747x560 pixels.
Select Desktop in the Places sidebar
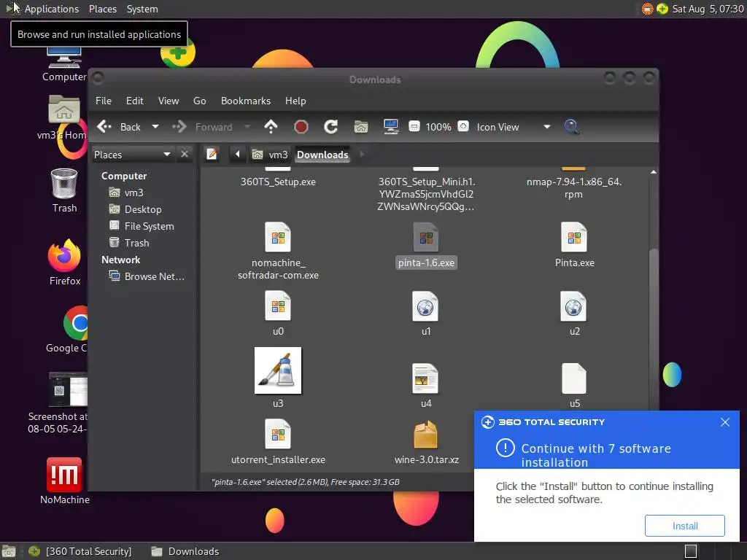pyautogui.click(x=135, y=209)
